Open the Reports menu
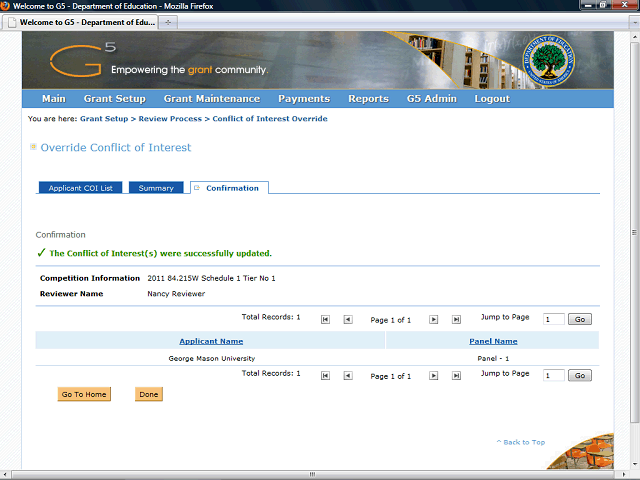 click(x=368, y=99)
